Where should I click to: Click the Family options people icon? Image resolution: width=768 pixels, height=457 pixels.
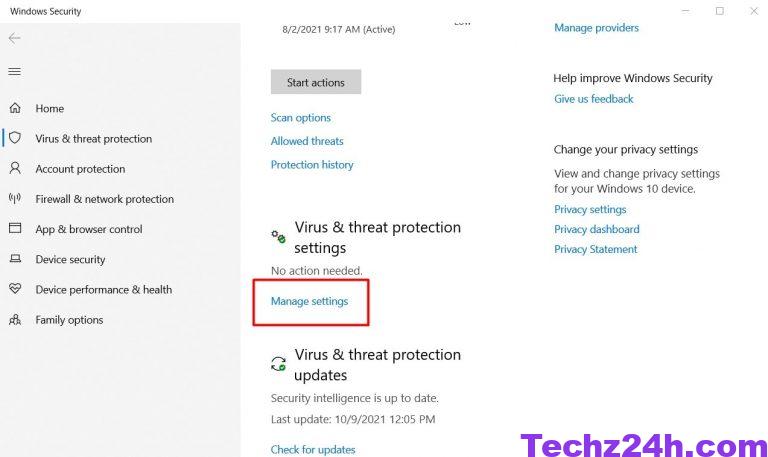(15, 320)
